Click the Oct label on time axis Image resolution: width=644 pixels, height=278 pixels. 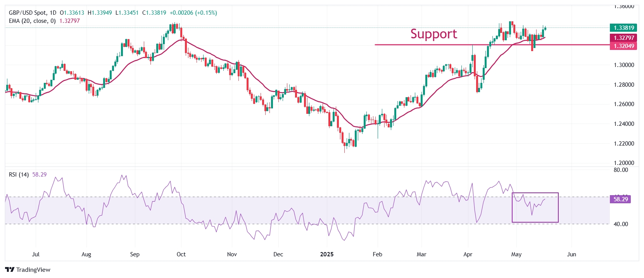pyautogui.click(x=181, y=254)
